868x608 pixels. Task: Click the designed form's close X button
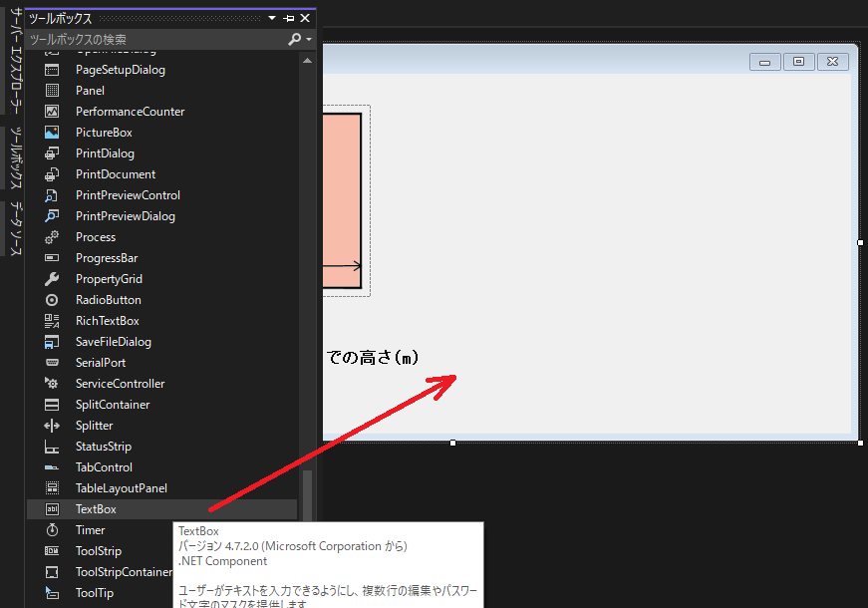coord(832,62)
